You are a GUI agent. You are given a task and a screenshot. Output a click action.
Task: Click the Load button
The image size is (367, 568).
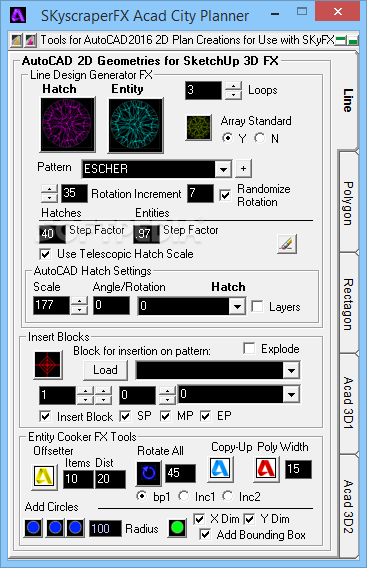(105, 370)
